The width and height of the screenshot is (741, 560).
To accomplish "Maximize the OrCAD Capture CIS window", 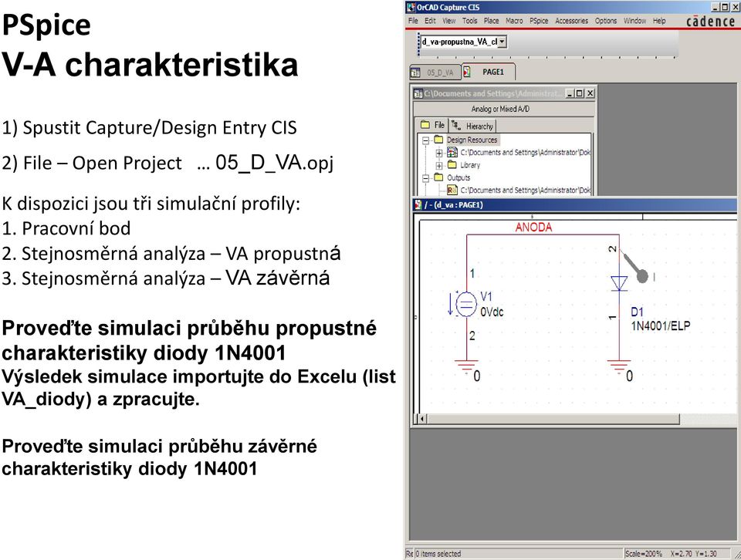I will (x=725, y=7).
